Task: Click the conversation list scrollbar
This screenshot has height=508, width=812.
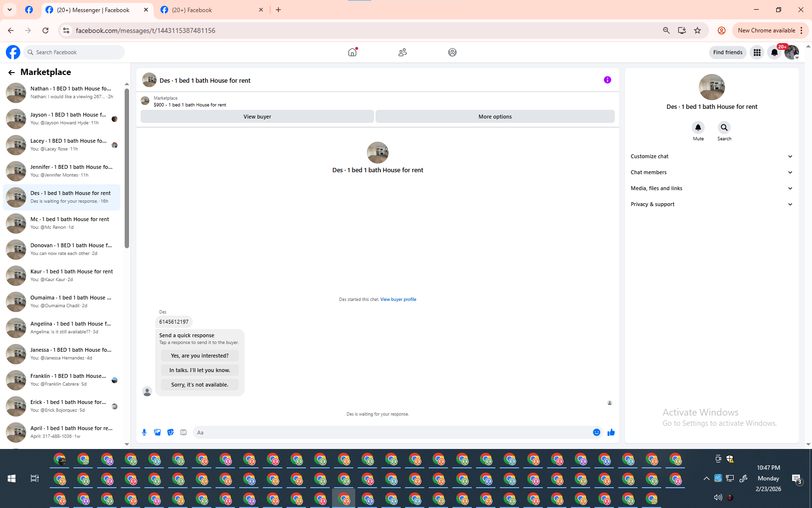Action: click(x=127, y=169)
